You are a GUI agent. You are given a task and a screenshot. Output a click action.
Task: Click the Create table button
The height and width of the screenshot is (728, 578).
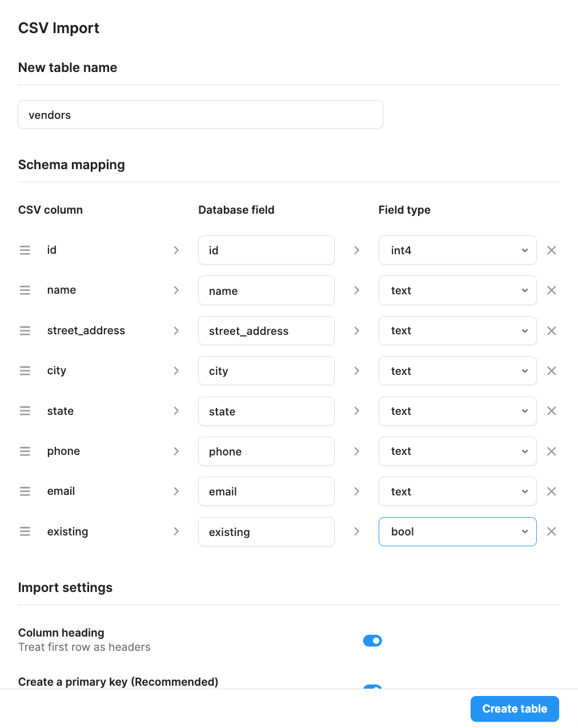515,709
